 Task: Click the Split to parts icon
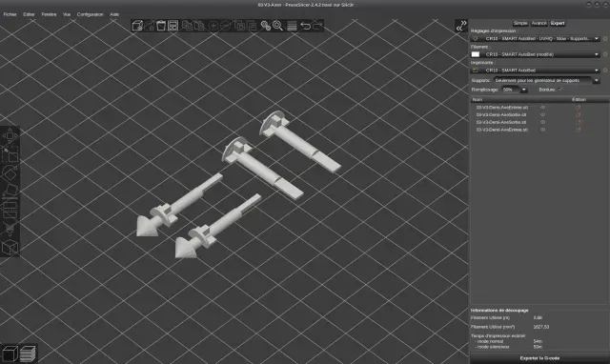pos(252,26)
